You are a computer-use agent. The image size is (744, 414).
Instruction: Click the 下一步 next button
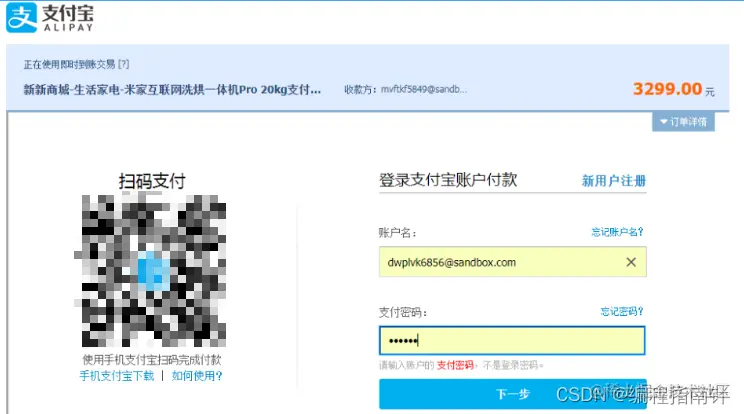pyautogui.click(x=512, y=394)
